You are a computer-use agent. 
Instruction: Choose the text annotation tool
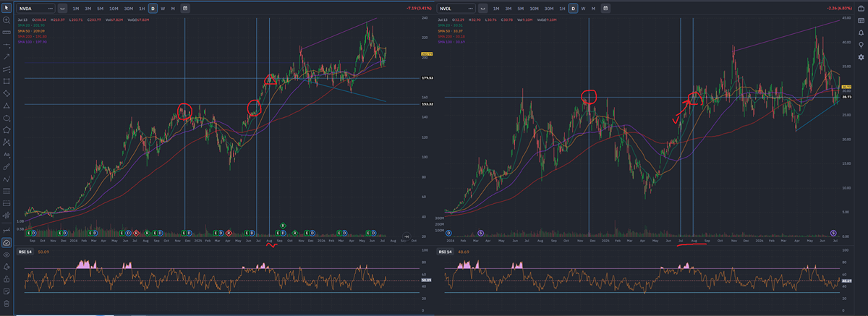7,153
